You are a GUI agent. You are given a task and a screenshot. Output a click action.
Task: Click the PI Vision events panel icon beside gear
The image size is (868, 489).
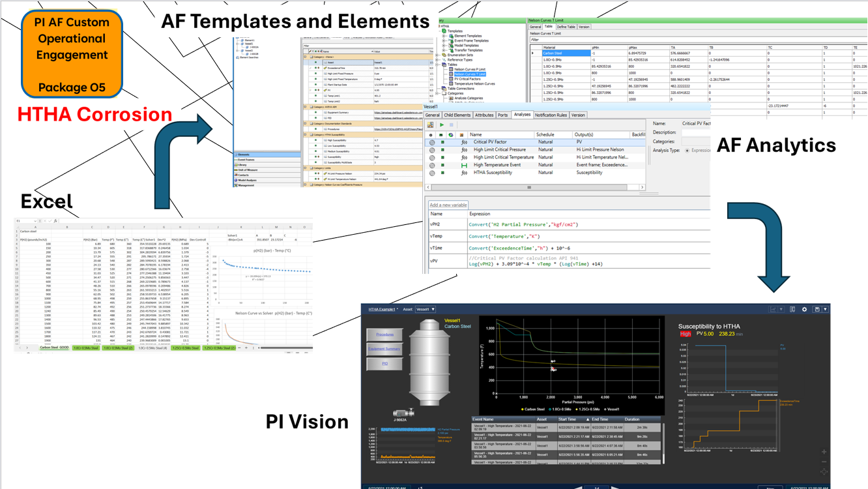(x=792, y=310)
